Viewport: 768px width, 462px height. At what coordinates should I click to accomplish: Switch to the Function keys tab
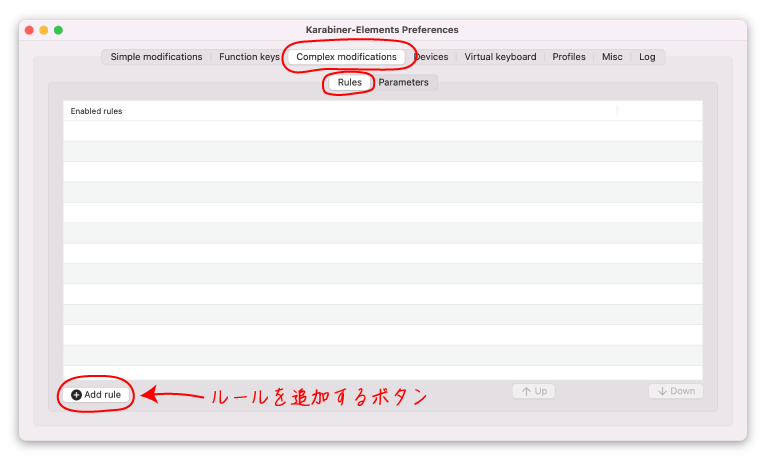249,57
